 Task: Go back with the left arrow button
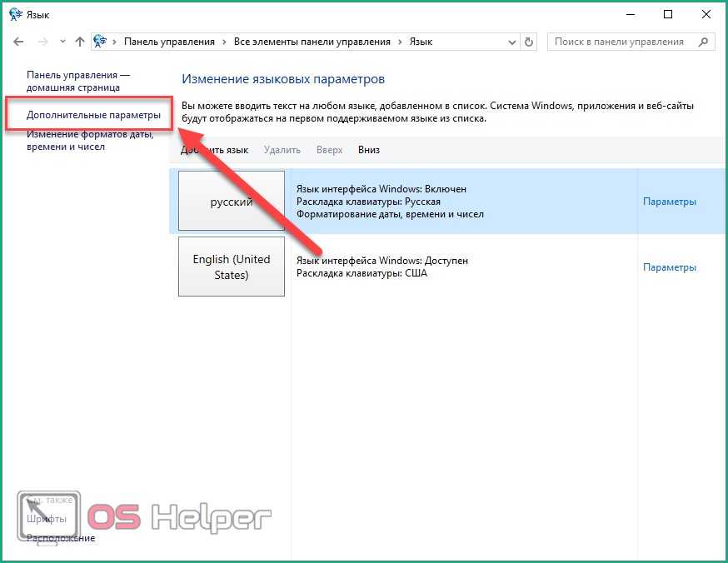[18, 42]
